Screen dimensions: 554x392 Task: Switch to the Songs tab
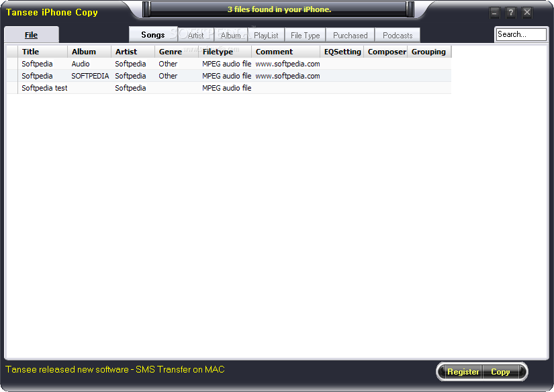(x=152, y=35)
